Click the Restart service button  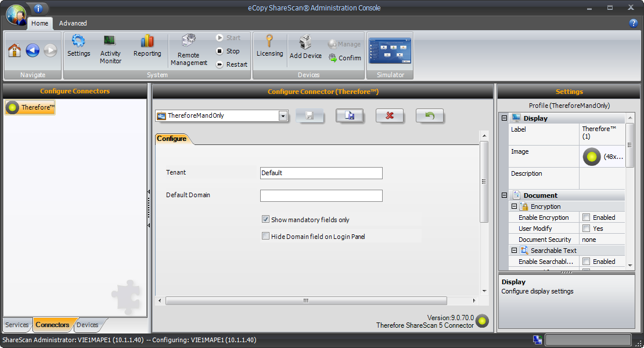pos(232,64)
